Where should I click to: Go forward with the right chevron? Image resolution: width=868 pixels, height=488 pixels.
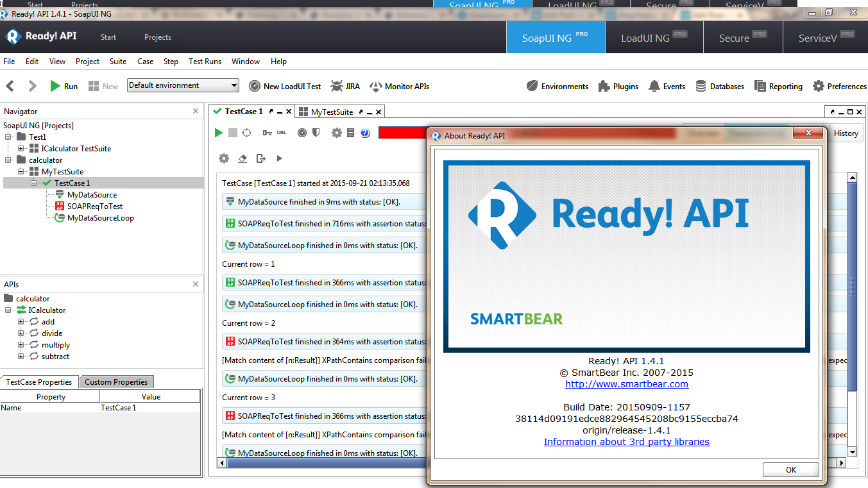tap(33, 86)
